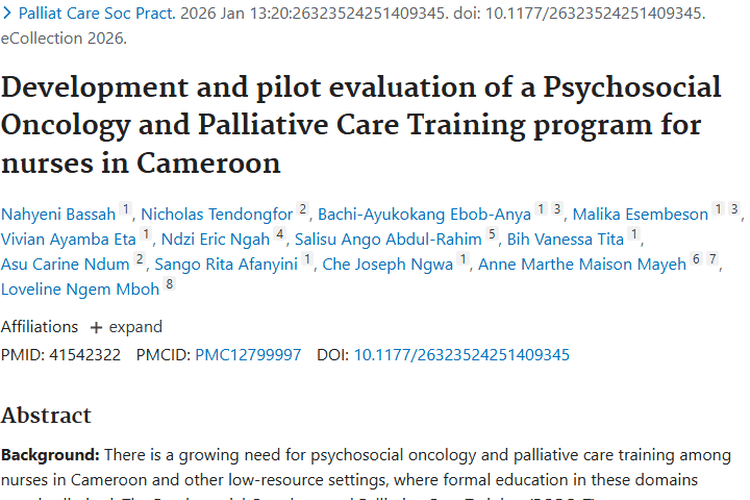Open Malika Esembeson author link

tap(640, 213)
